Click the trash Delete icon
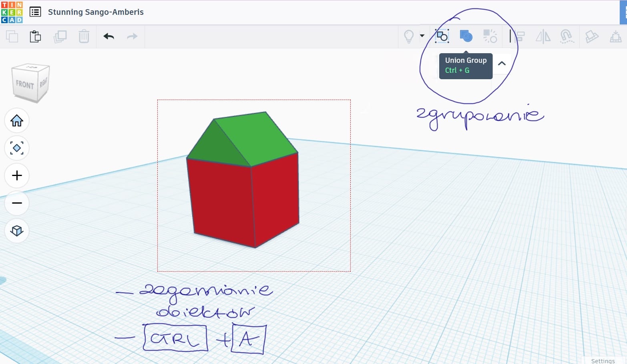627x364 pixels. (x=84, y=36)
